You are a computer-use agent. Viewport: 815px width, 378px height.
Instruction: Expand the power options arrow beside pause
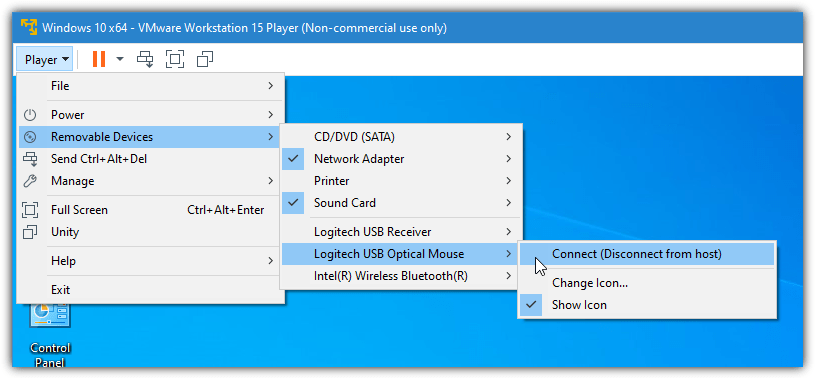point(120,59)
